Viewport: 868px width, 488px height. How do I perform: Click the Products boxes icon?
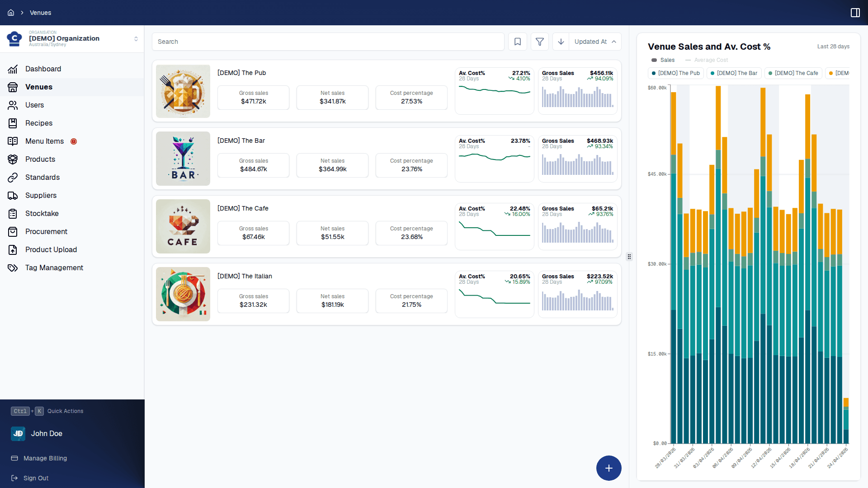[x=13, y=160]
